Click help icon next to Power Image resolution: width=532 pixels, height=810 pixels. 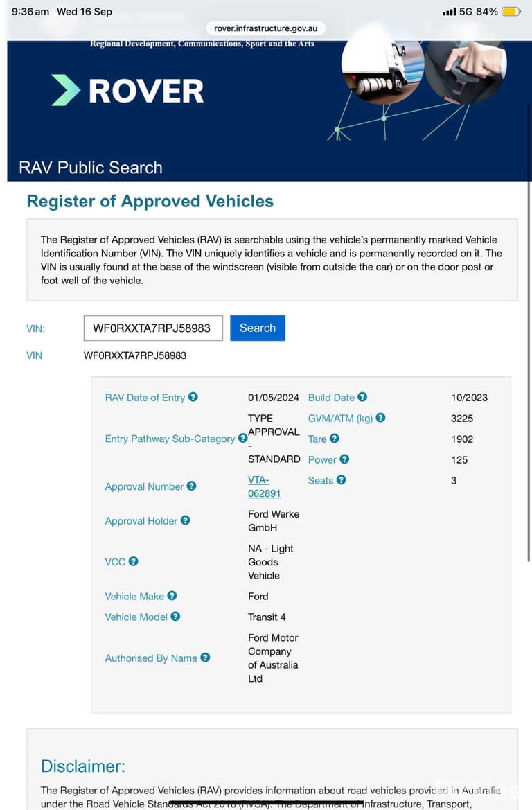[x=344, y=459]
